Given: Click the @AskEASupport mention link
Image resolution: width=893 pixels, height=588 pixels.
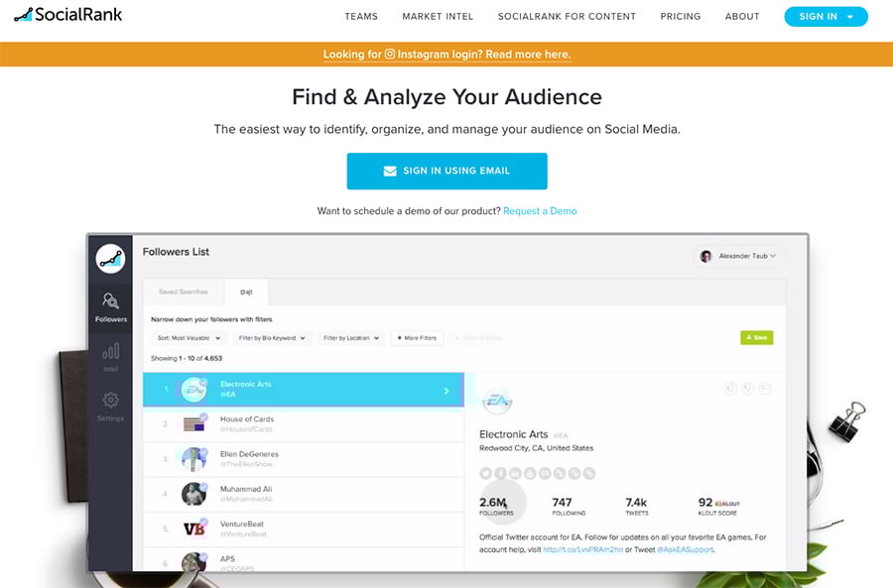Looking at the screenshot, I should pyautogui.click(x=685, y=550).
